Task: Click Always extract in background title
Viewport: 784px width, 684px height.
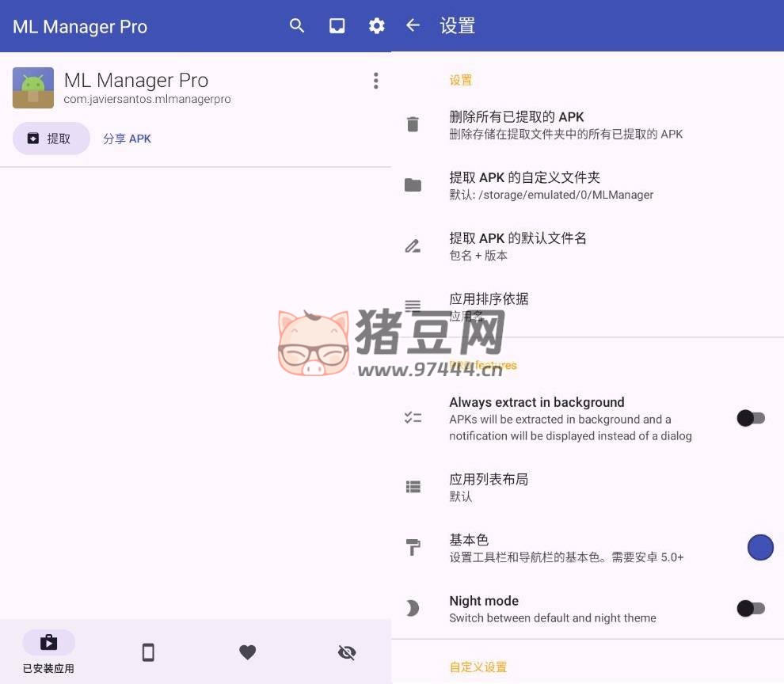Action: click(x=536, y=402)
